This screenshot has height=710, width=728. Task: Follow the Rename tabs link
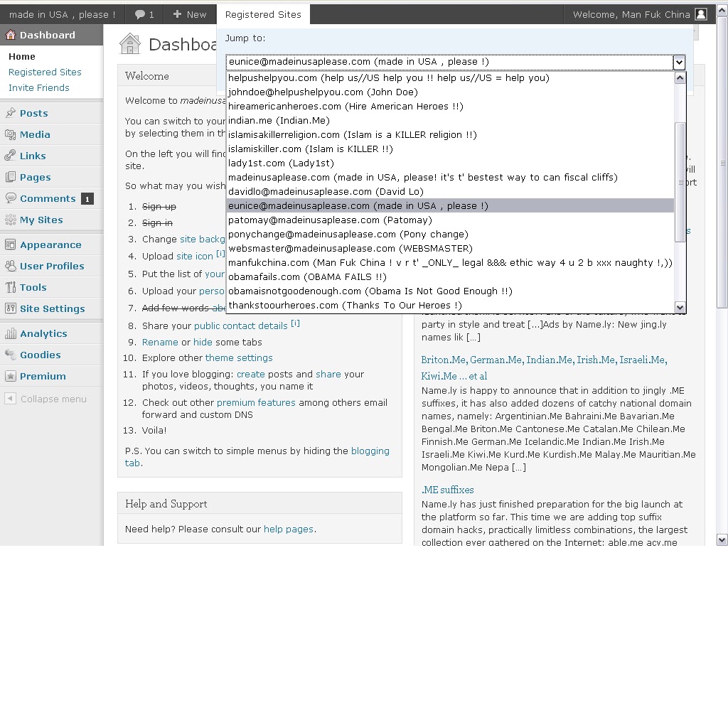160,342
